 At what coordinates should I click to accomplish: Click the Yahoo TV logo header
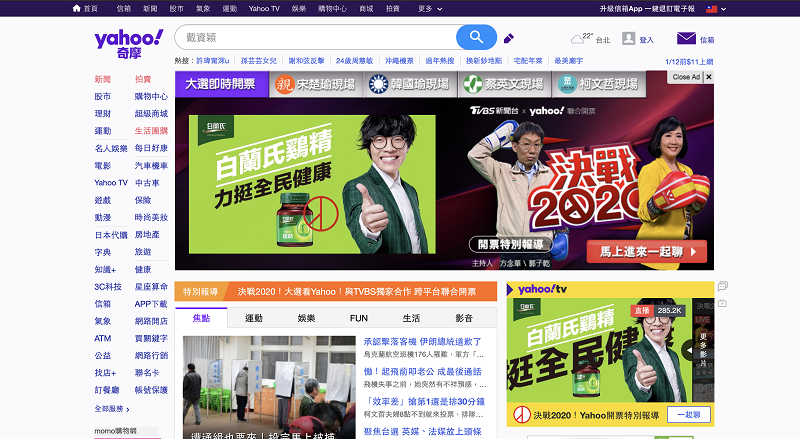[542, 289]
